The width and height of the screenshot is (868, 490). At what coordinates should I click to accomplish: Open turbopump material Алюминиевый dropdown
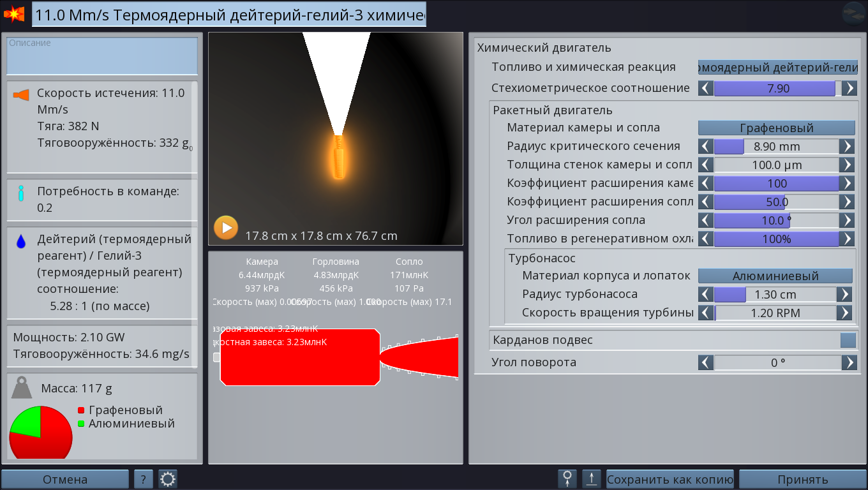click(x=775, y=276)
